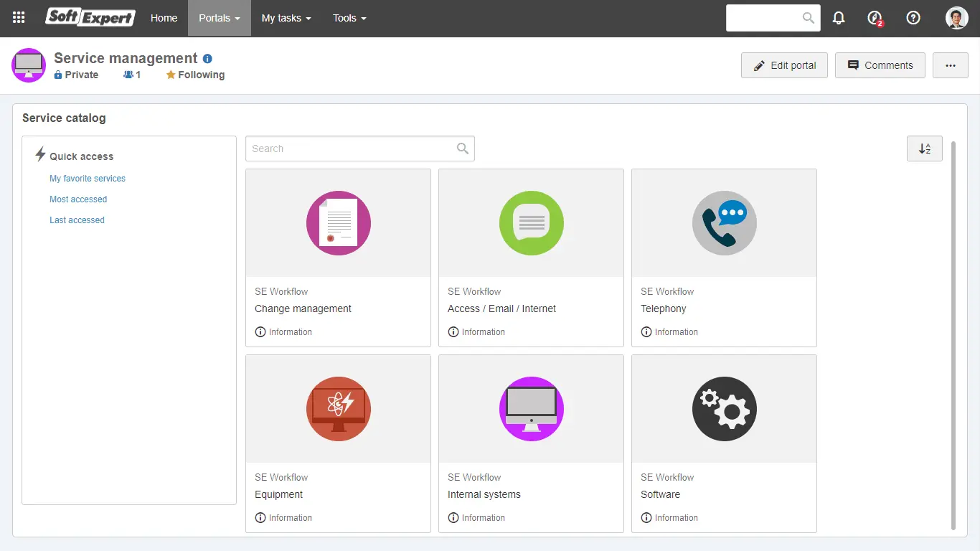Show Information for Internal systems
The width and height of the screenshot is (980, 551).
pos(476,518)
